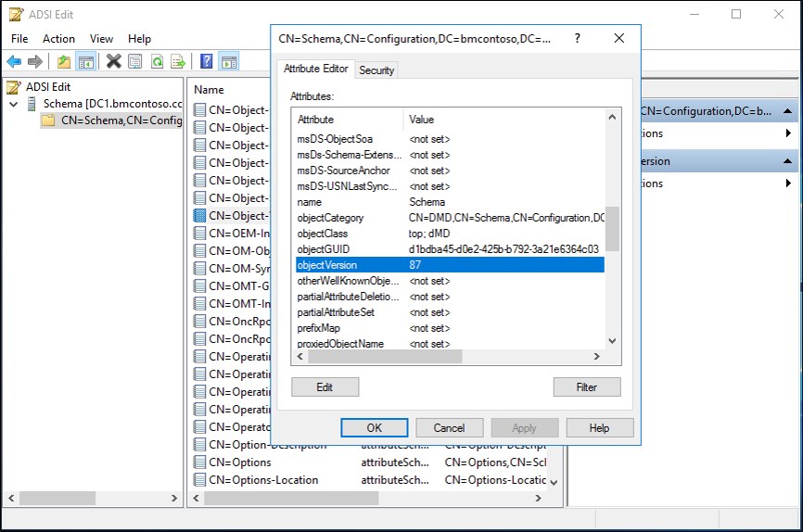803x532 pixels.
Task: Click the Up one level folder icon
Action: (x=63, y=61)
